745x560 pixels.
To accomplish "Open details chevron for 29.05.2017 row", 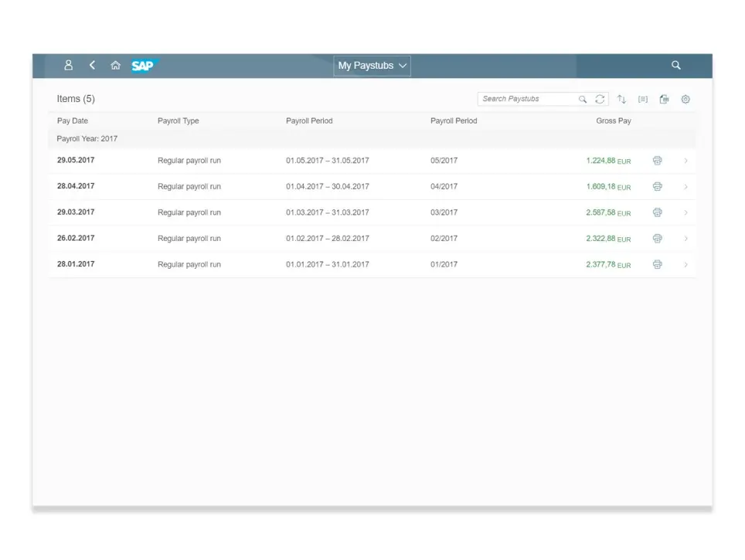I will coord(686,161).
